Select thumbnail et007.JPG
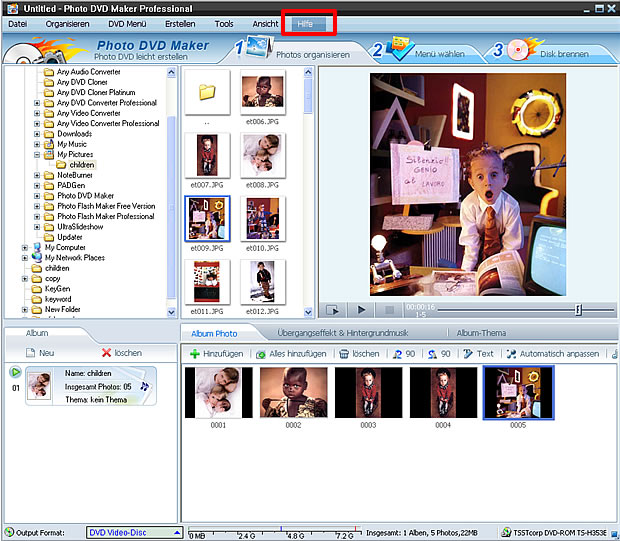 207,156
